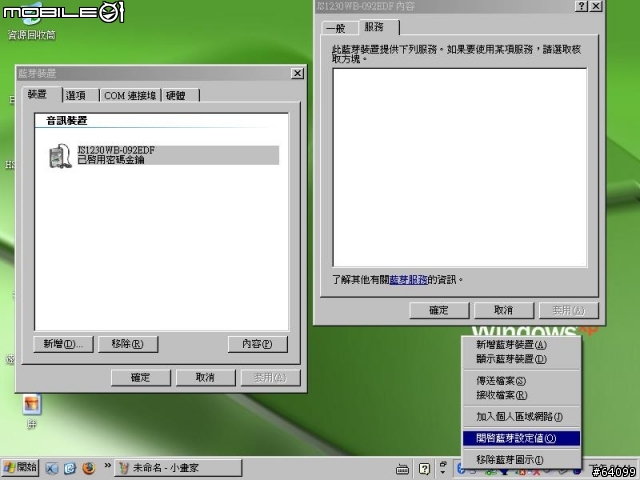The image size is (640, 480).
Task: Choose 加入個人區域網路(J) menu entry
Action: click(x=521, y=417)
